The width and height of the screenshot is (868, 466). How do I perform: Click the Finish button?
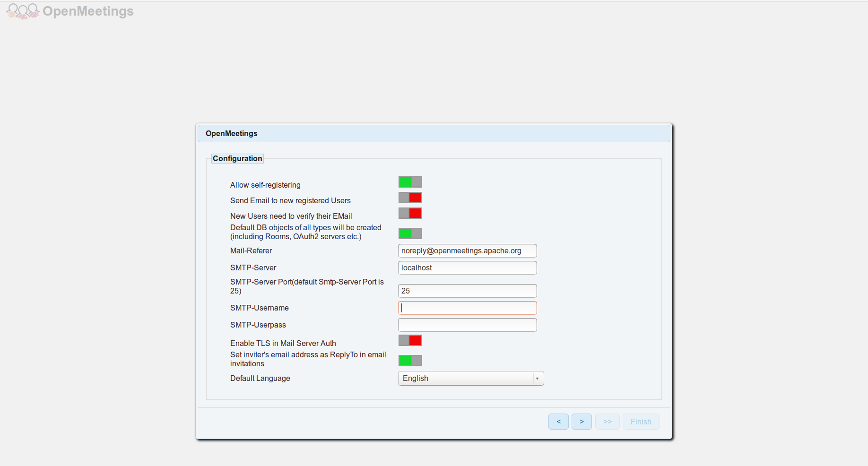(x=641, y=422)
